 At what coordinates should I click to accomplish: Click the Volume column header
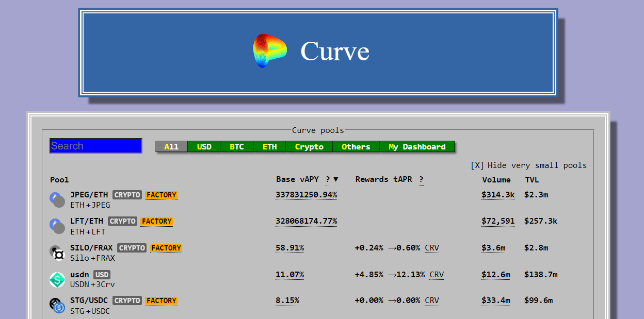point(496,180)
